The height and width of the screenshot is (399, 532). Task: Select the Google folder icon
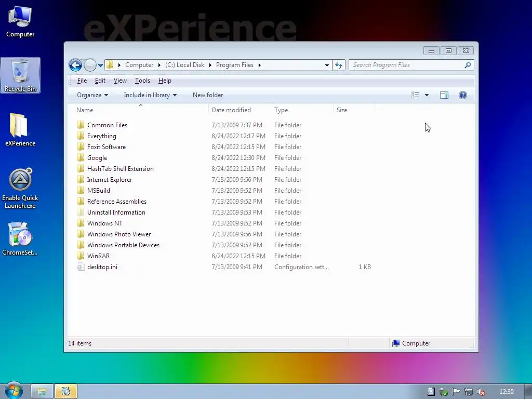click(x=81, y=157)
